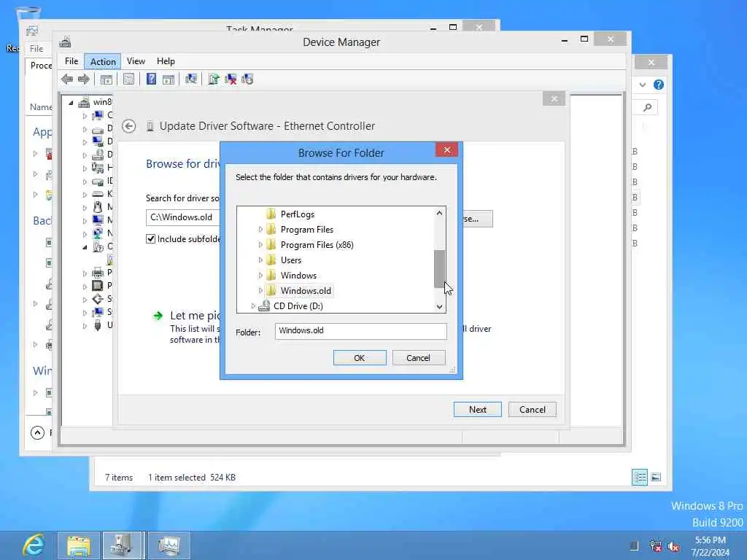Open the Action menu
The image size is (747, 560).
[103, 61]
